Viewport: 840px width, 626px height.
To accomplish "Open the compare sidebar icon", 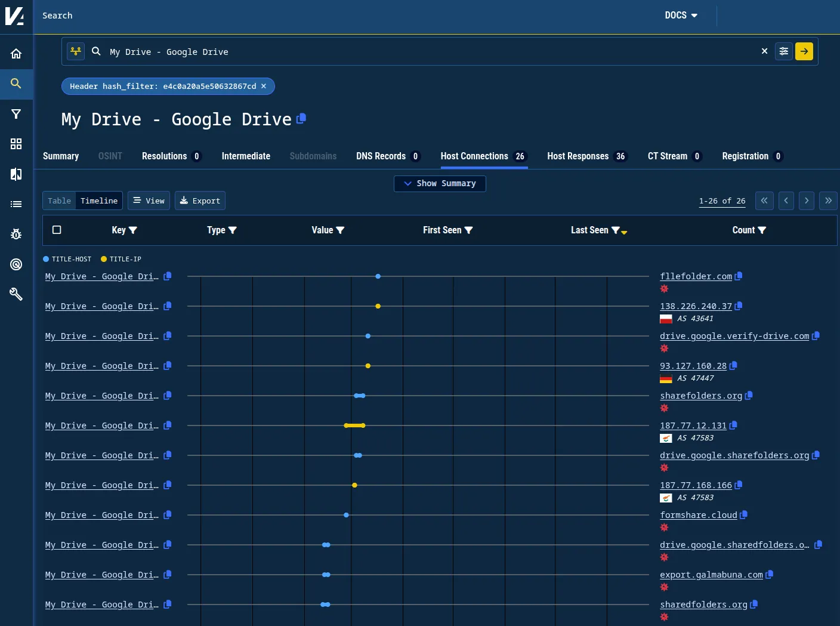I will tap(16, 174).
